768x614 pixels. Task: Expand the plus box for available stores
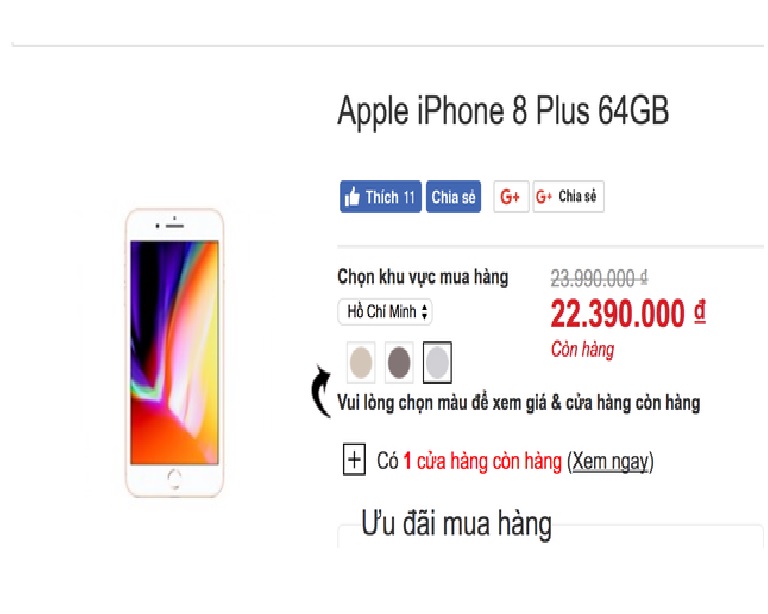click(x=354, y=460)
